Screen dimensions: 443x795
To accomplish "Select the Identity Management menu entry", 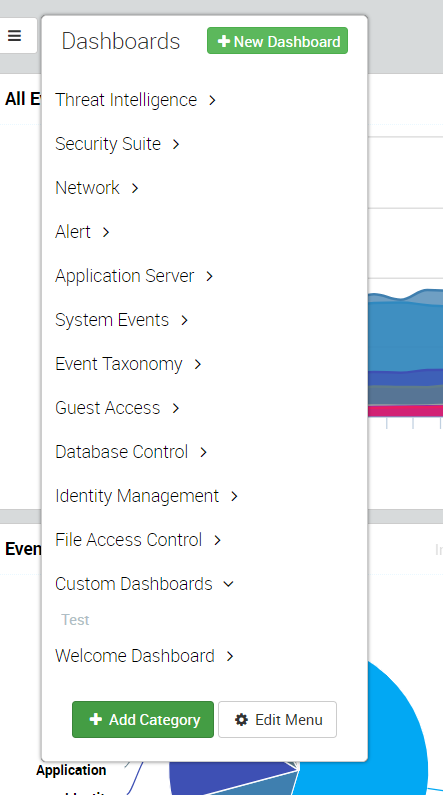I will [x=137, y=496].
